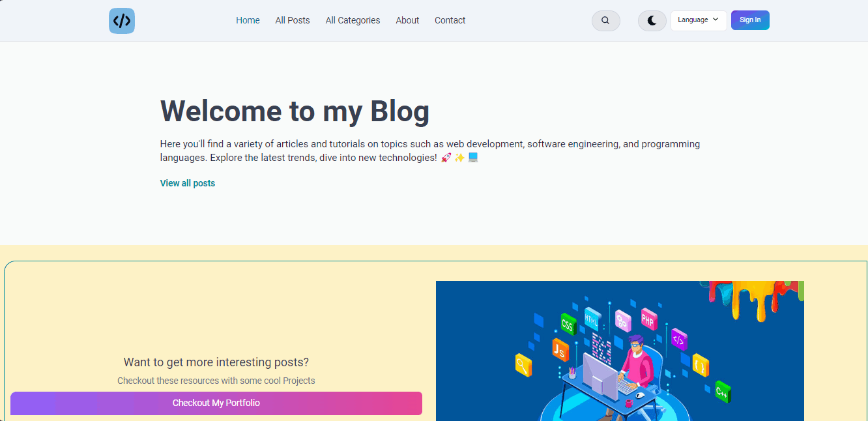Toggle dark mode with the moon button
This screenshot has height=421, width=868.
(x=652, y=20)
